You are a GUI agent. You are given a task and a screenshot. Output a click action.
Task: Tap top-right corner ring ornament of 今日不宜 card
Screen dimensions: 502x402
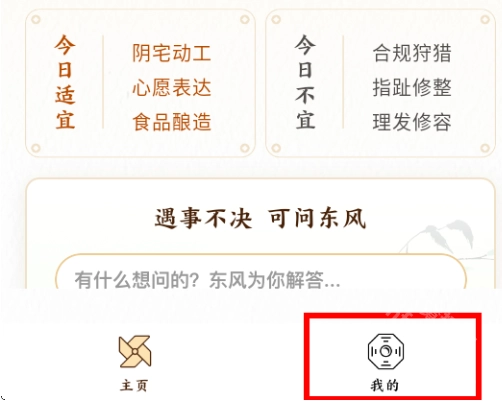[485, 19]
